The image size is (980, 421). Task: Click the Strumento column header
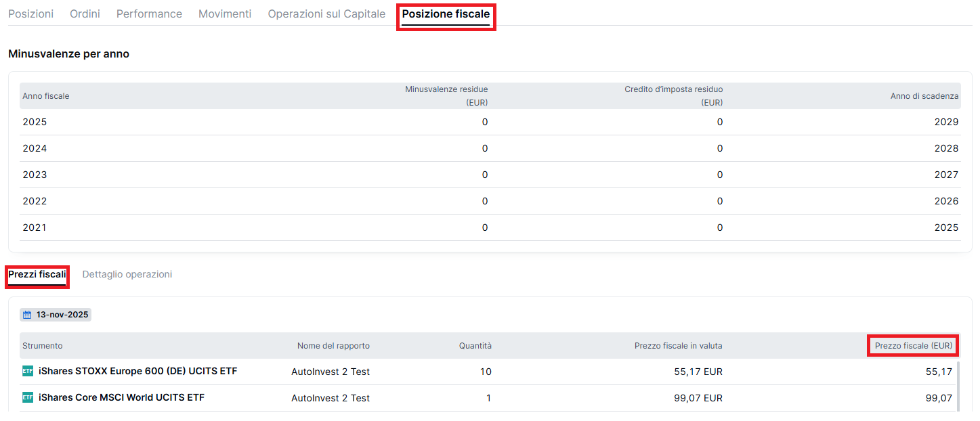click(42, 346)
